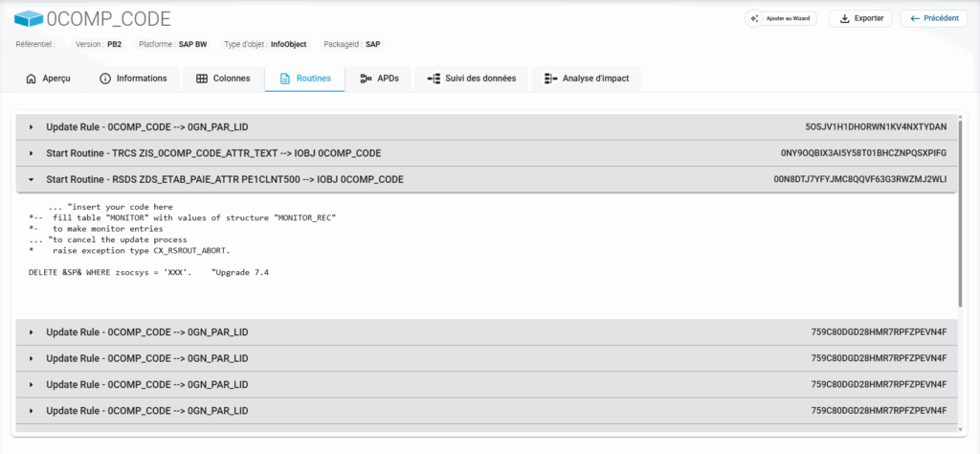Screen dimensions: 980x454
Task: Click ID 00N8DTJ7YFYJMC8QQVF63G3RWZMJ2WLI
Action: [860, 179]
